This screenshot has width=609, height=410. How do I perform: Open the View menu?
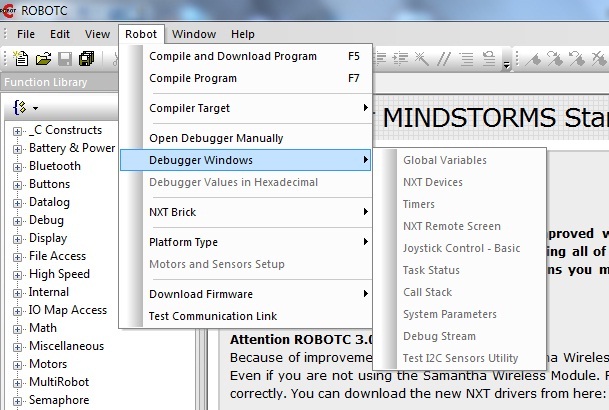[97, 34]
